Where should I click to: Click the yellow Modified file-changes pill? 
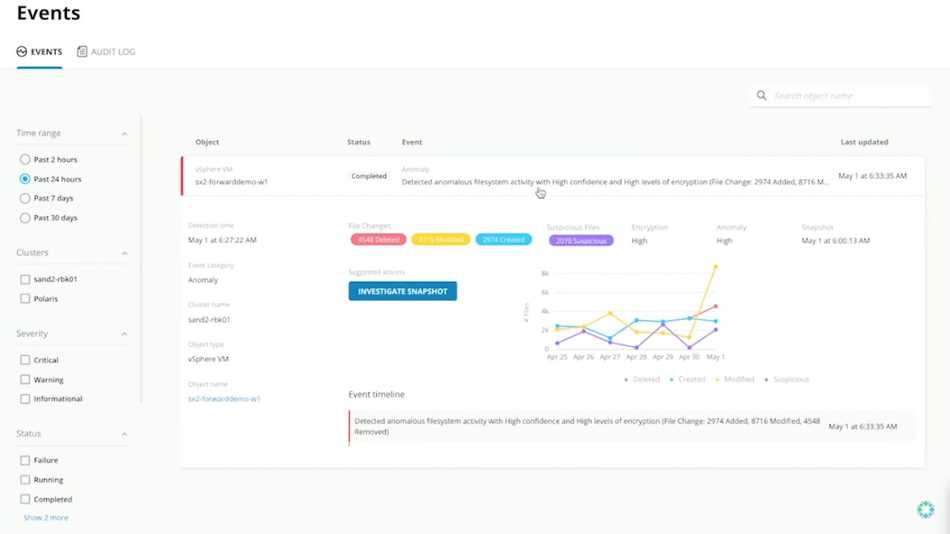[x=440, y=239]
